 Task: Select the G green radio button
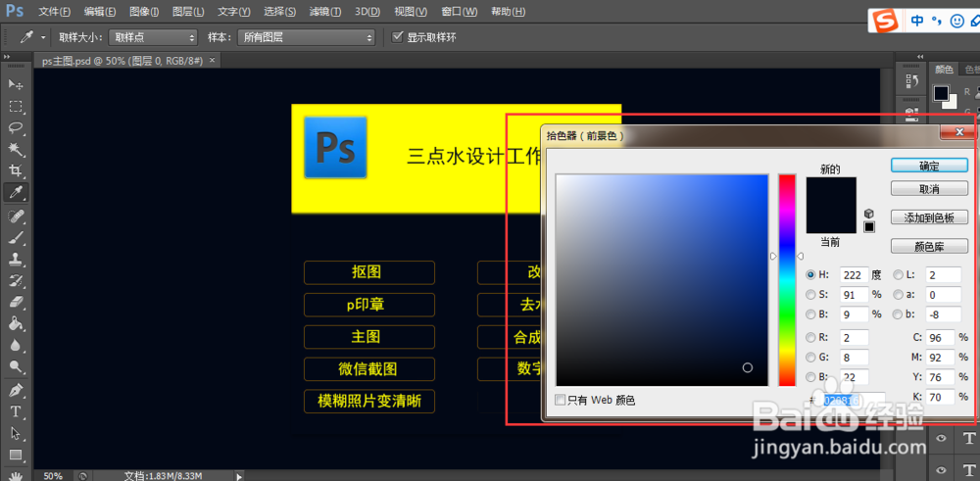pyautogui.click(x=810, y=358)
